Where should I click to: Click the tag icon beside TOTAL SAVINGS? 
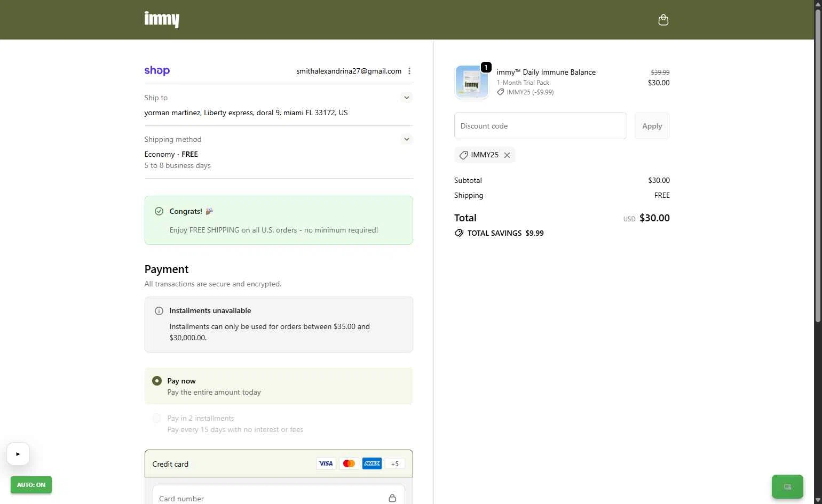(x=459, y=233)
